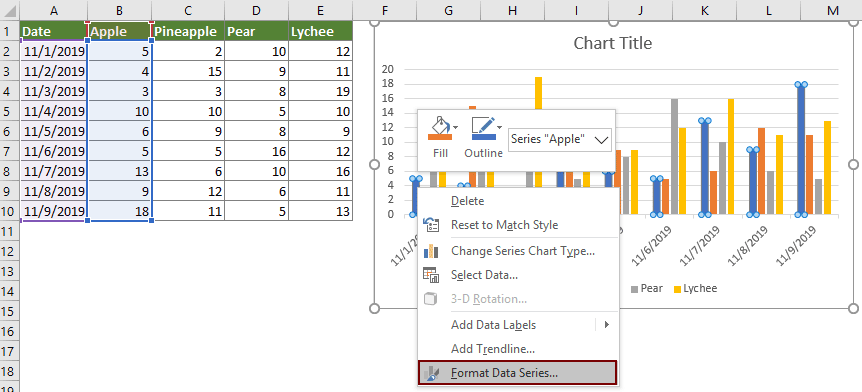Select the Chart Title text
The width and height of the screenshot is (862, 392).
(x=612, y=43)
